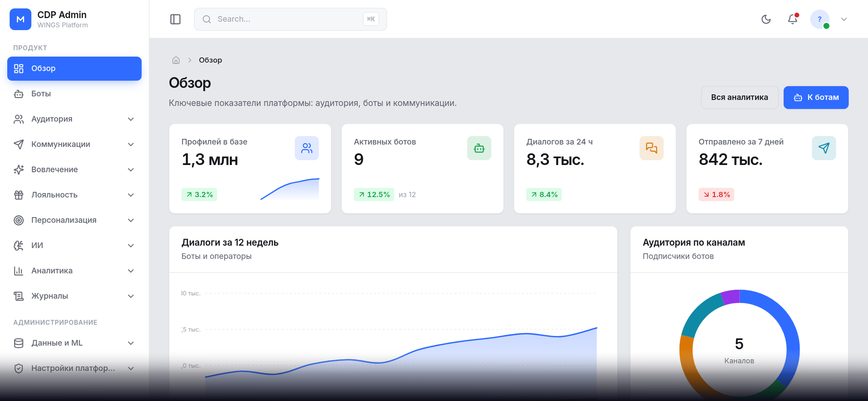Click the Лояльность gift icon
This screenshot has width=868, height=401.
[x=18, y=195]
